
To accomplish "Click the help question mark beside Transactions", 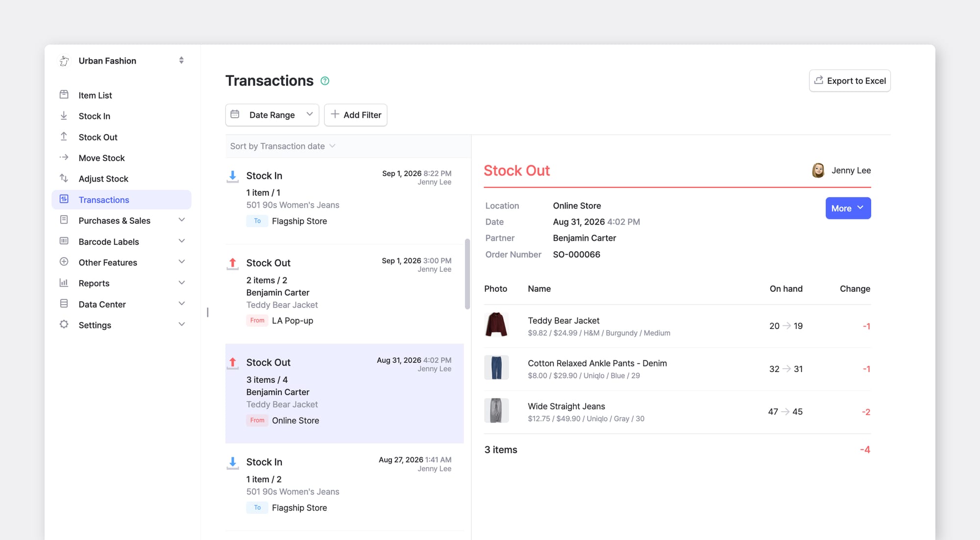I will click(325, 81).
